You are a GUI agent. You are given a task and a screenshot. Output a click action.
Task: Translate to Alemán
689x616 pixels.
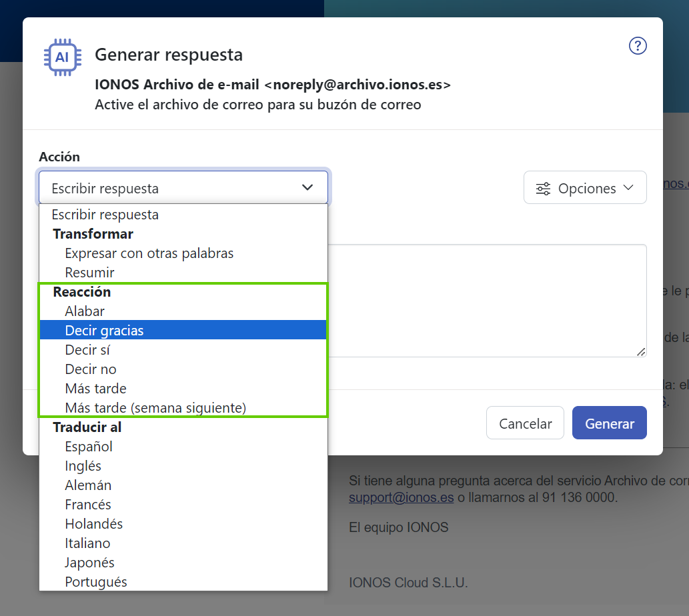[x=183, y=485]
